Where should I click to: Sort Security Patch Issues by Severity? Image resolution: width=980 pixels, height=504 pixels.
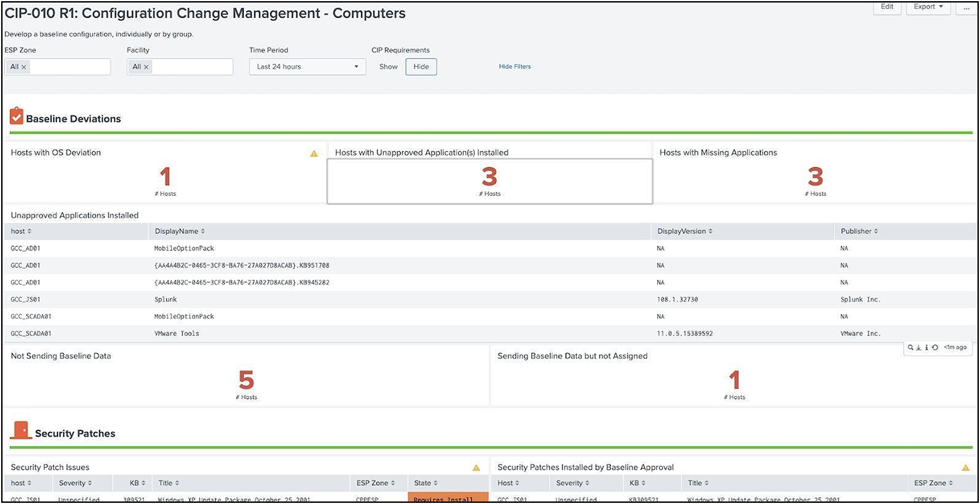[75, 483]
